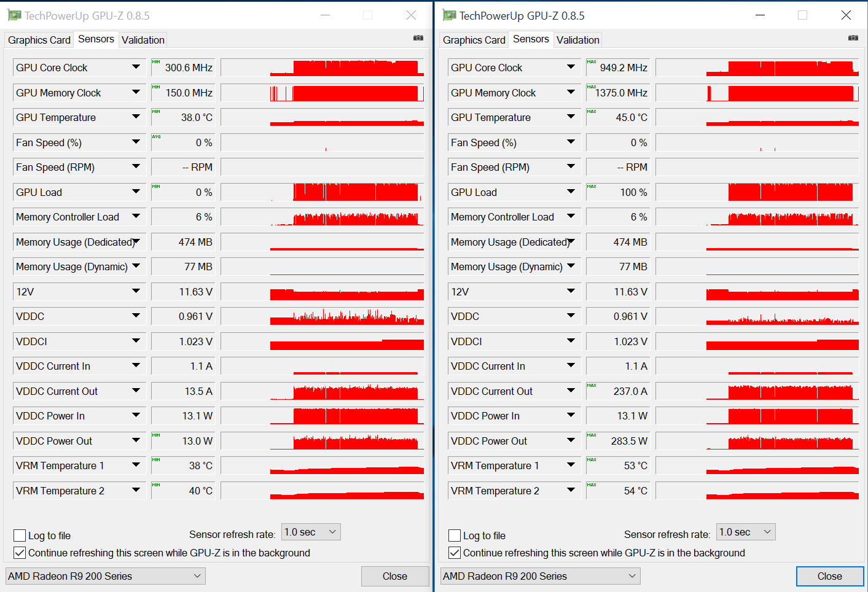Click GPU Temperature graph in right window

pos(757,117)
